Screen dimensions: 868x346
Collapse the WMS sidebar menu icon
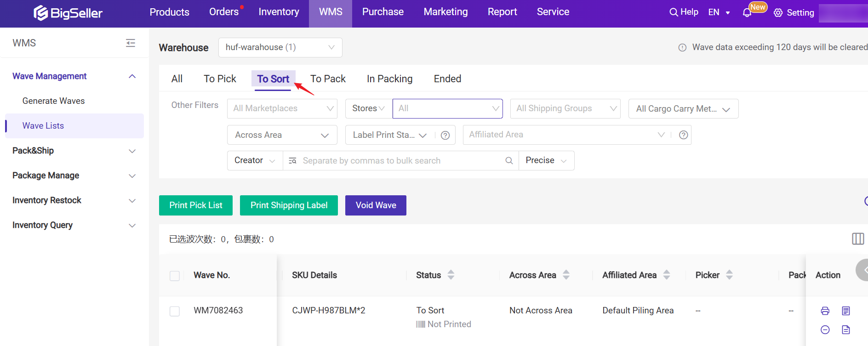click(x=131, y=43)
